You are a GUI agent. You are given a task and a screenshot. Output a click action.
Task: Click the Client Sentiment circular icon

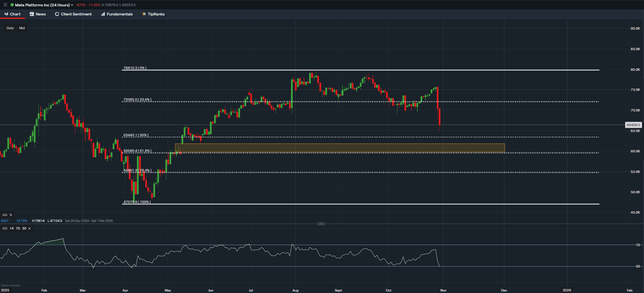point(57,14)
